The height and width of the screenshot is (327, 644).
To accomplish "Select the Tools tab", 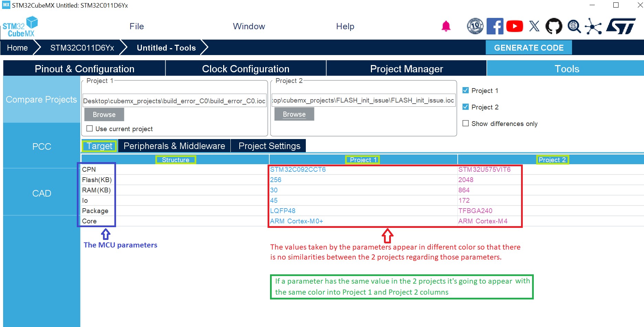I will click(565, 68).
